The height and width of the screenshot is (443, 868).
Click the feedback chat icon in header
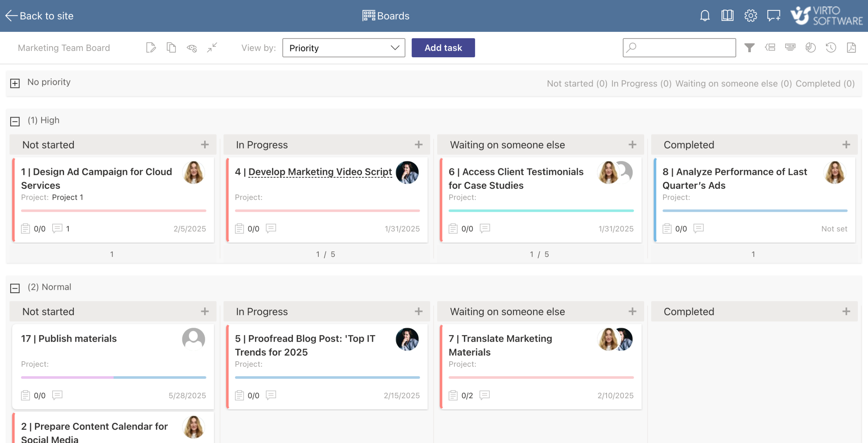click(x=773, y=16)
